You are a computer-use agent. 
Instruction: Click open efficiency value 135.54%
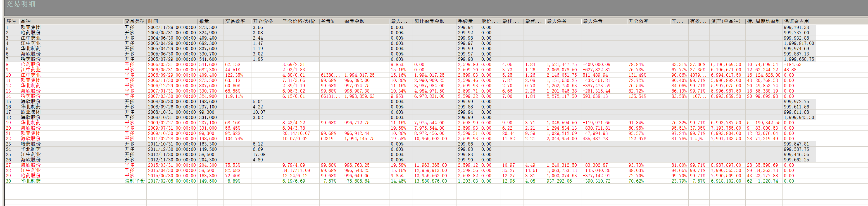click(638, 96)
